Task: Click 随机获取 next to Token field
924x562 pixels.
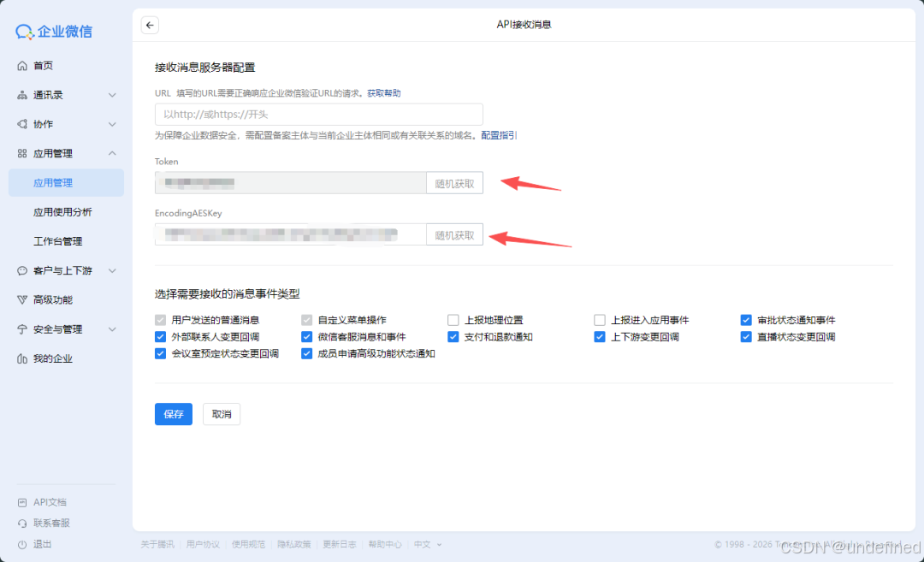Action: [x=454, y=183]
